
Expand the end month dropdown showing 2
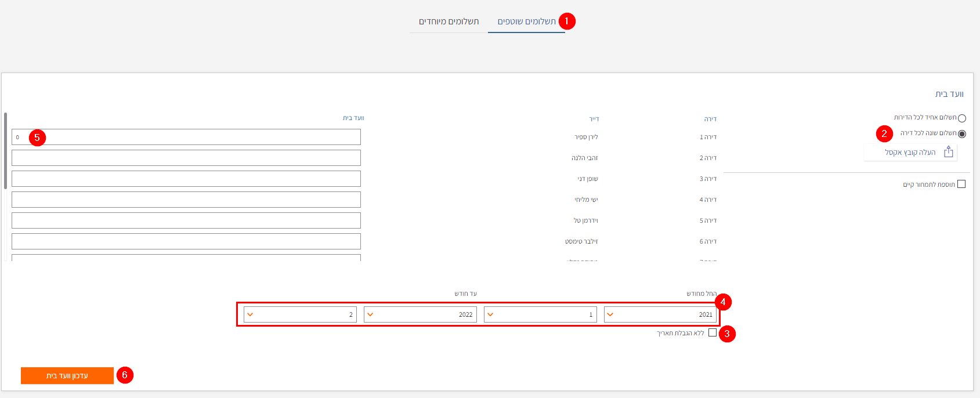(x=299, y=314)
